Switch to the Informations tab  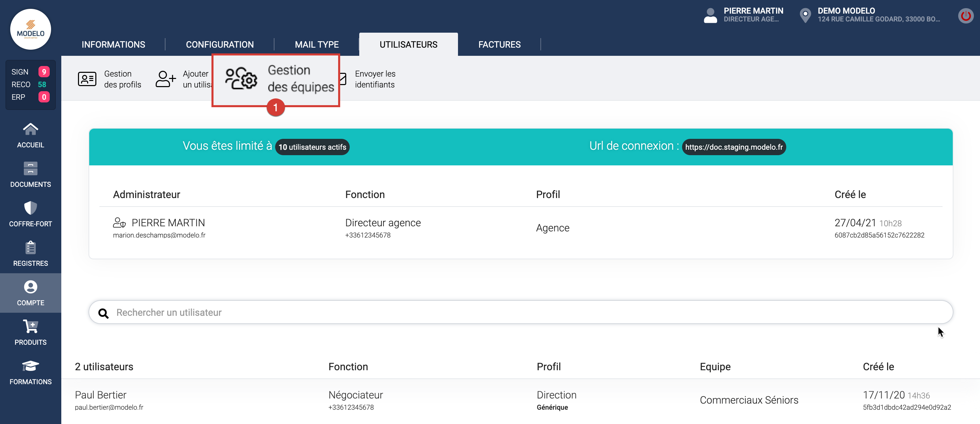coord(113,45)
